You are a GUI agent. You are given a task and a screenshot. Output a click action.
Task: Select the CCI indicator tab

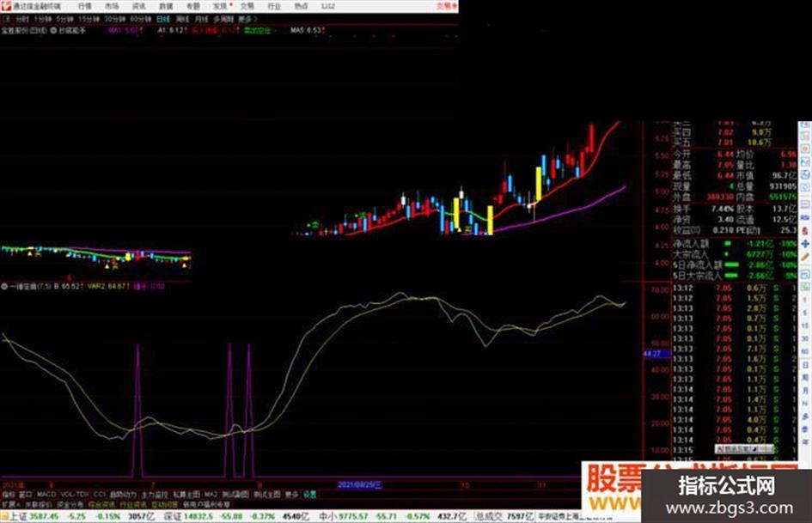pyautogui.click(x=100, y=495)
